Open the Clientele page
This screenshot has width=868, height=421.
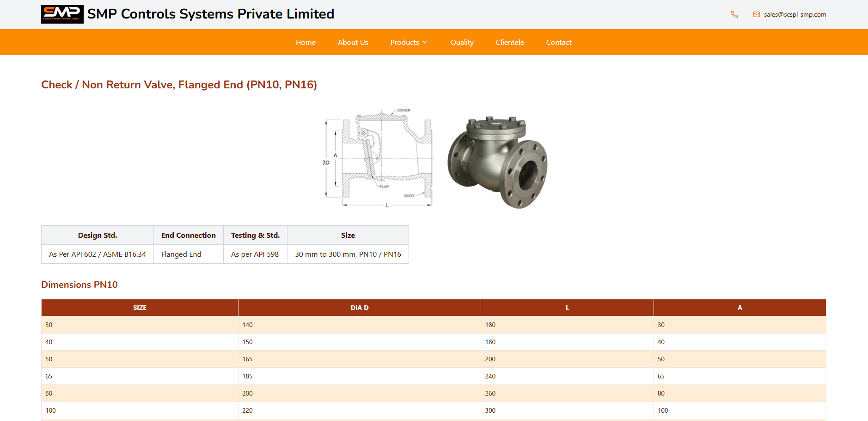tap(509, 43)
